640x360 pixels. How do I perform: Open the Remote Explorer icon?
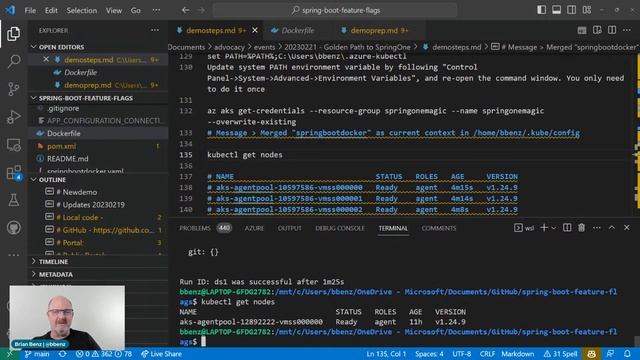pos(13,144)
